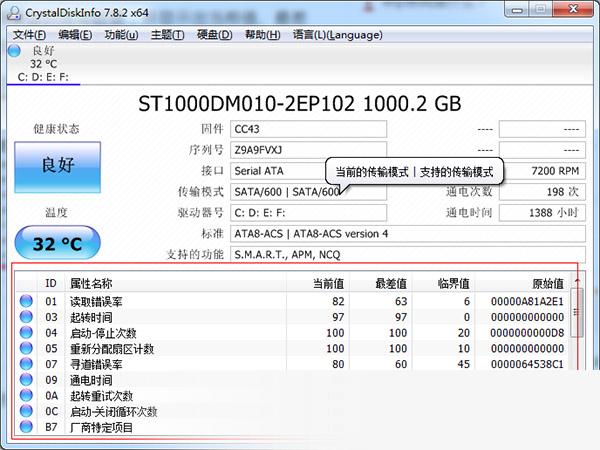600x450 pixels.
Task: Click the 7200 RPM rotation field
Action: click(543, 171)
